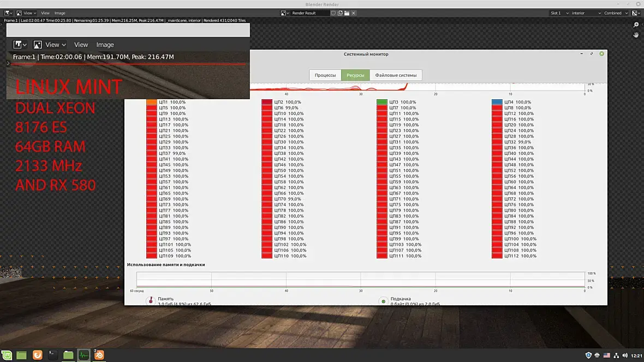
Task: Open the Slot 1 render slot dropdown
Action: 559,13
